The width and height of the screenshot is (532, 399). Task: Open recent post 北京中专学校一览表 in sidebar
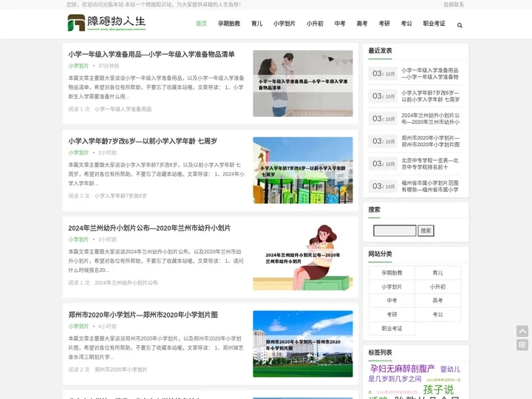click(x=430, y=163)
